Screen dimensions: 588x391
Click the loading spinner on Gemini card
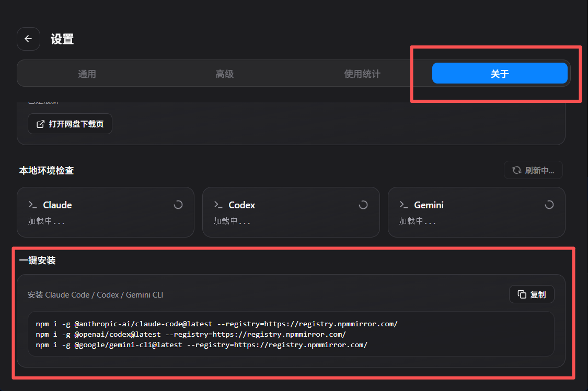click(x=549, y=205)
